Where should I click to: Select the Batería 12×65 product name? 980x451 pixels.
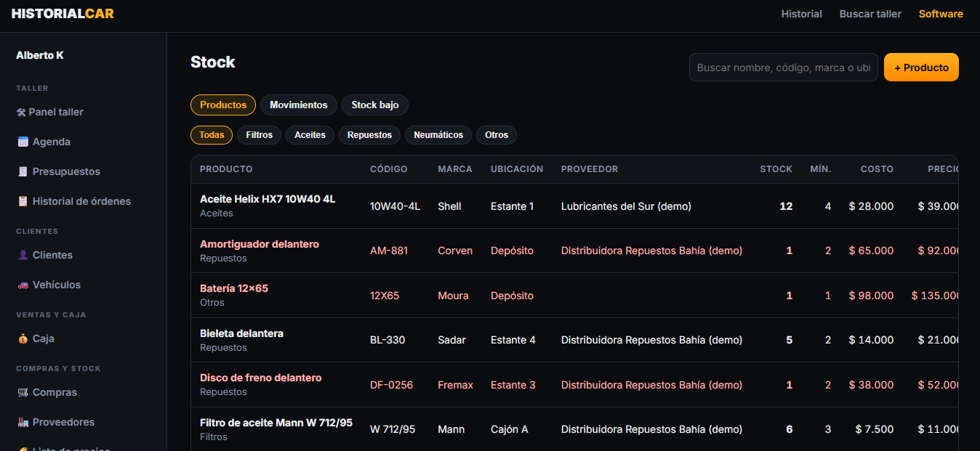point(234,288)
